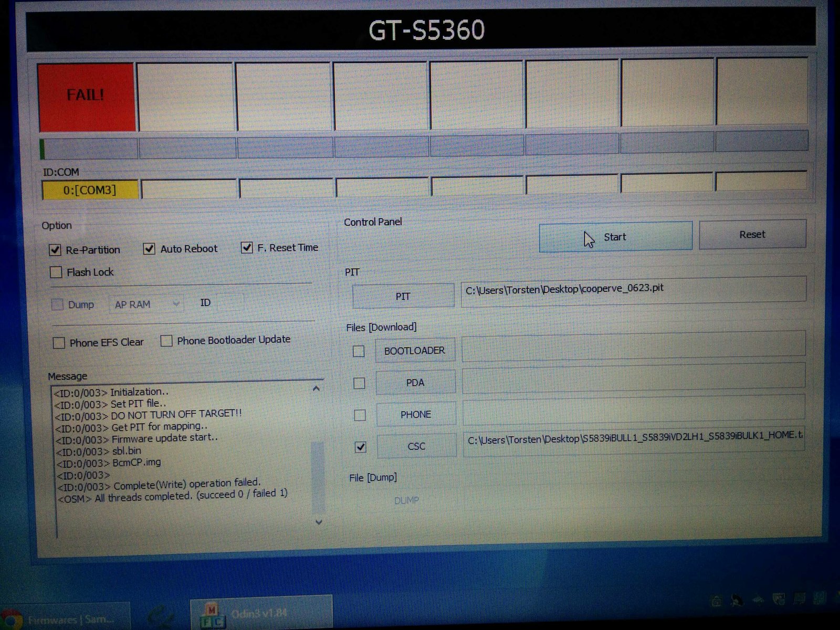Uncheck Auto Reboot checkbox
The height and width of the screenshot is (630, 840).
[149, 249]
